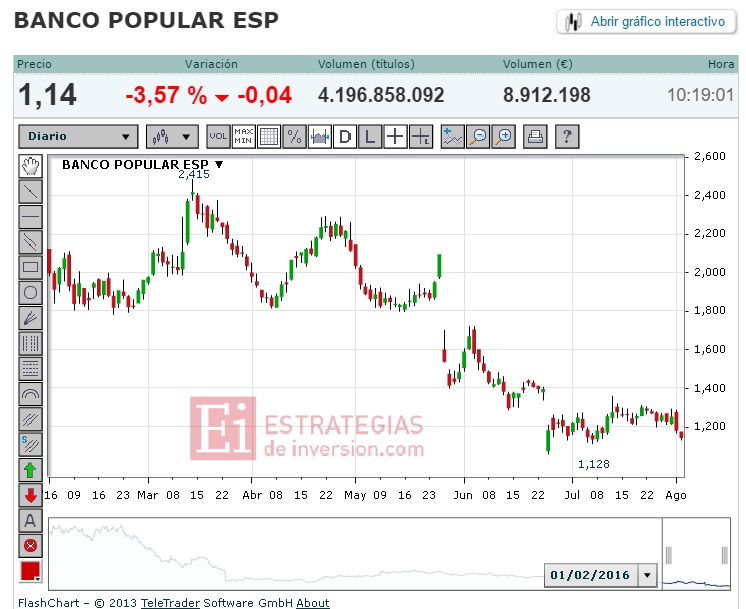
Task: Choose the circle drawing tool
Action: 30,293
